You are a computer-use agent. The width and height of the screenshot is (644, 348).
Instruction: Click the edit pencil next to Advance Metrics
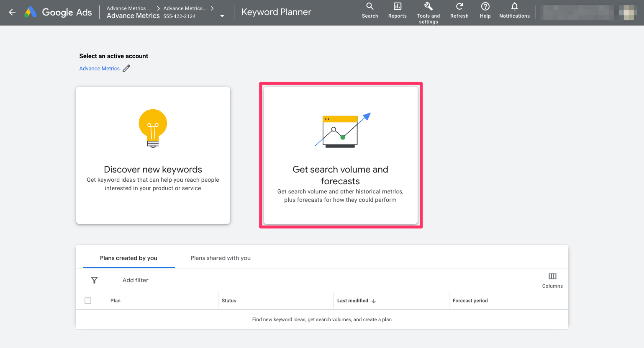pos(126,68)
